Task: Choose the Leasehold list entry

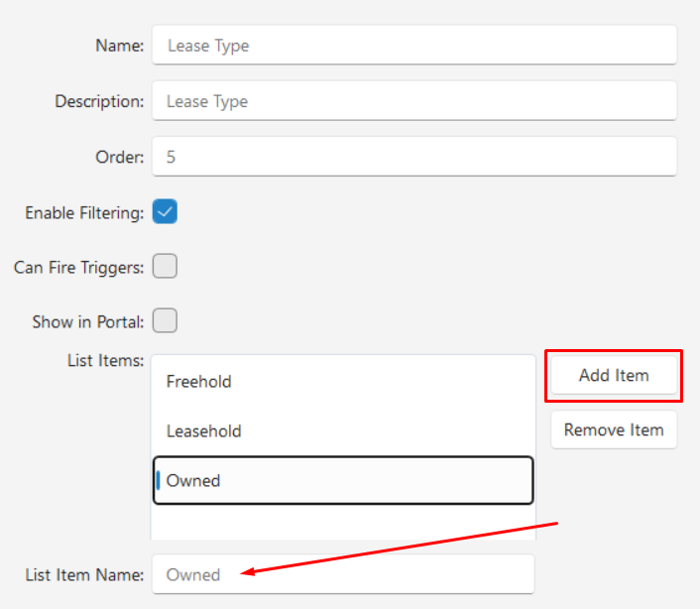Action: (343, 431)
